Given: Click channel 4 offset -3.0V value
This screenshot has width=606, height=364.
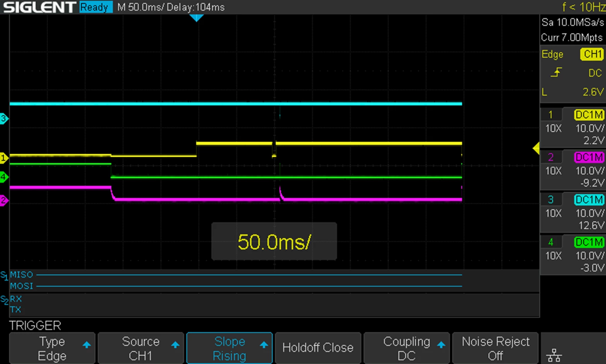Looking at the screenshot, I should [x=592, y=268].
